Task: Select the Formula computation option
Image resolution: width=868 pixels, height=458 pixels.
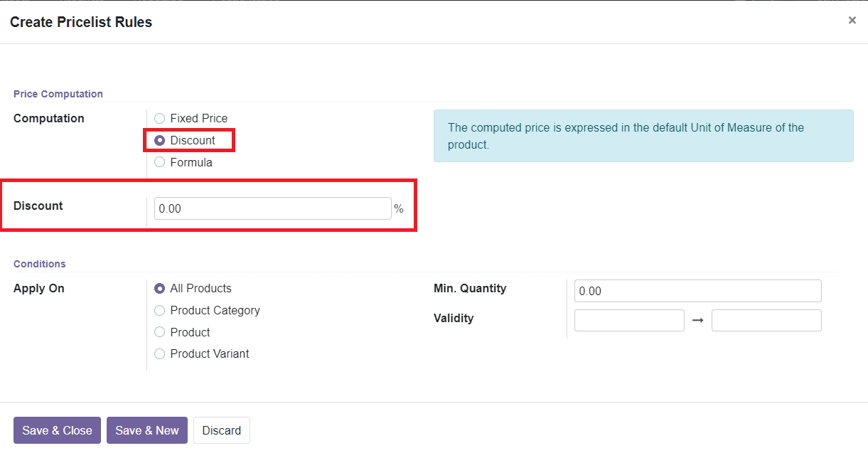Action: tap(160, 163)
